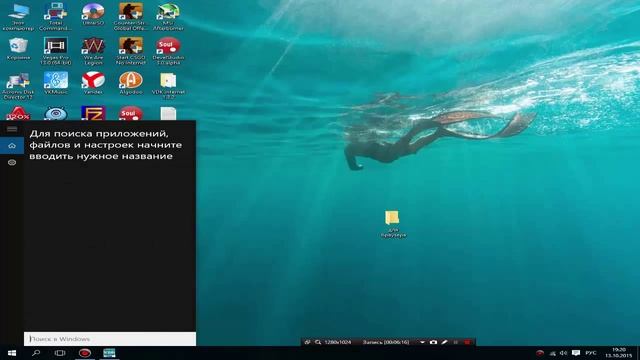This screenshot has height=360, width=640.
Task: Click the zoom magnifier on the recording toolbar
Action: (318, 342)
